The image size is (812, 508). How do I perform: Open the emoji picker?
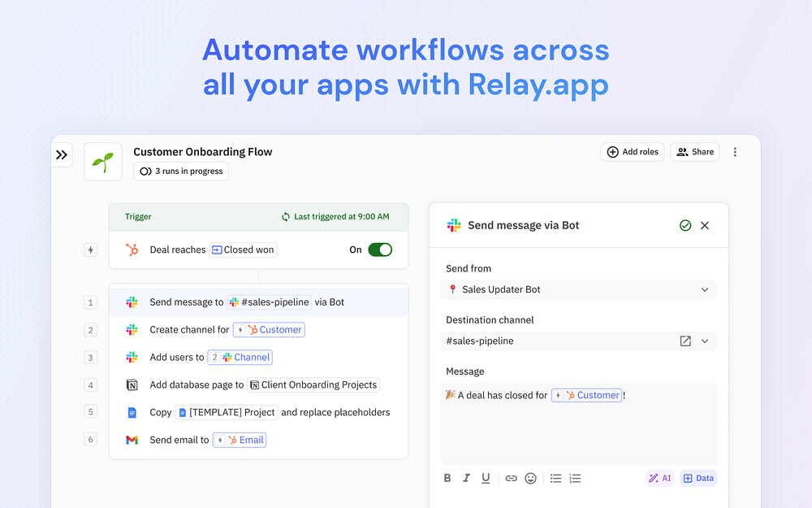click(x=530, y=479)
